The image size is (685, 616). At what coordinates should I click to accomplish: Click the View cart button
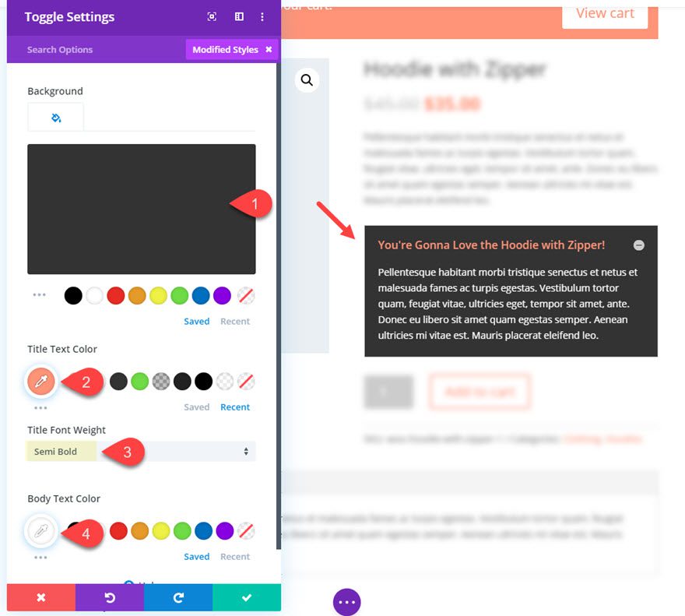pyautogui.click(x=605, y=14)
